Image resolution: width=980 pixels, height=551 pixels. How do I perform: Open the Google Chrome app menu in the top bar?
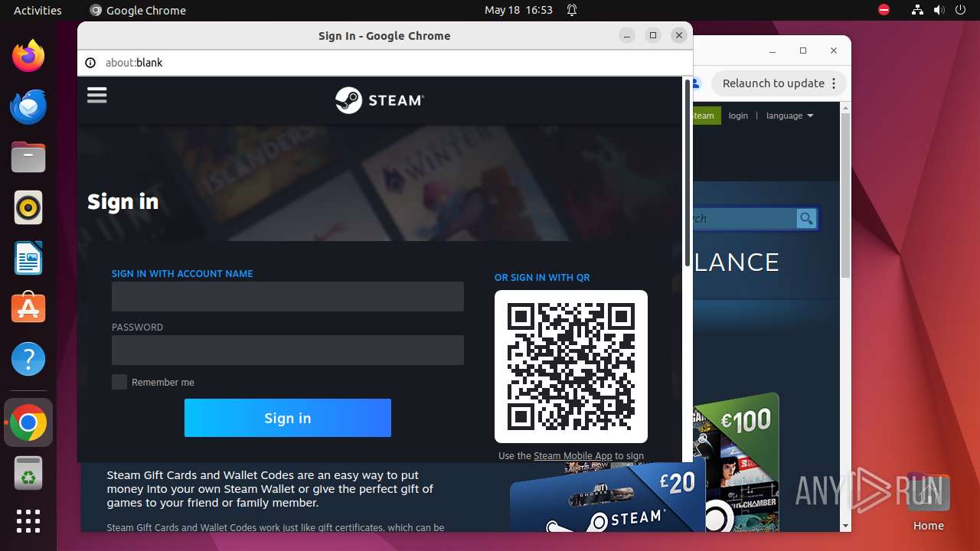click(x=138, y=10)
